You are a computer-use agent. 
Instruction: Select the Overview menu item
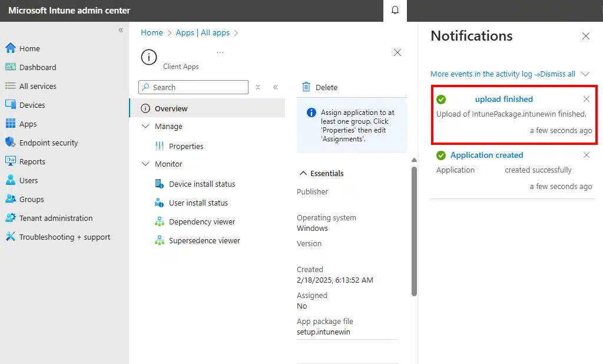(x=171, y=108)
